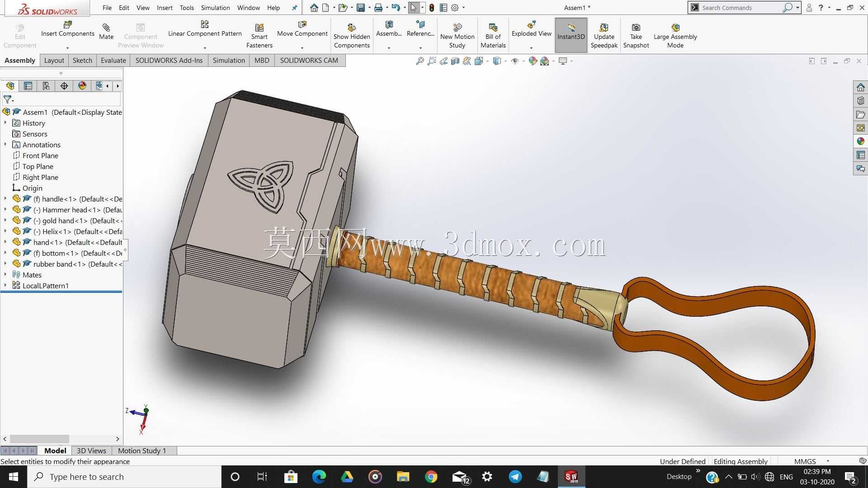Pin the menu bar with pushpin
Viewport: 868px width, 488px height.
point(295,8)
